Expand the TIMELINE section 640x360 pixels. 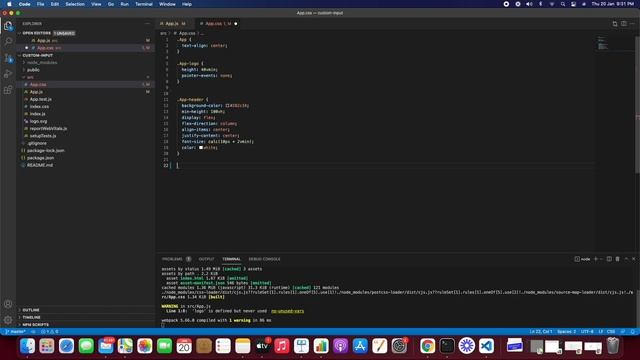pos(31,317)
